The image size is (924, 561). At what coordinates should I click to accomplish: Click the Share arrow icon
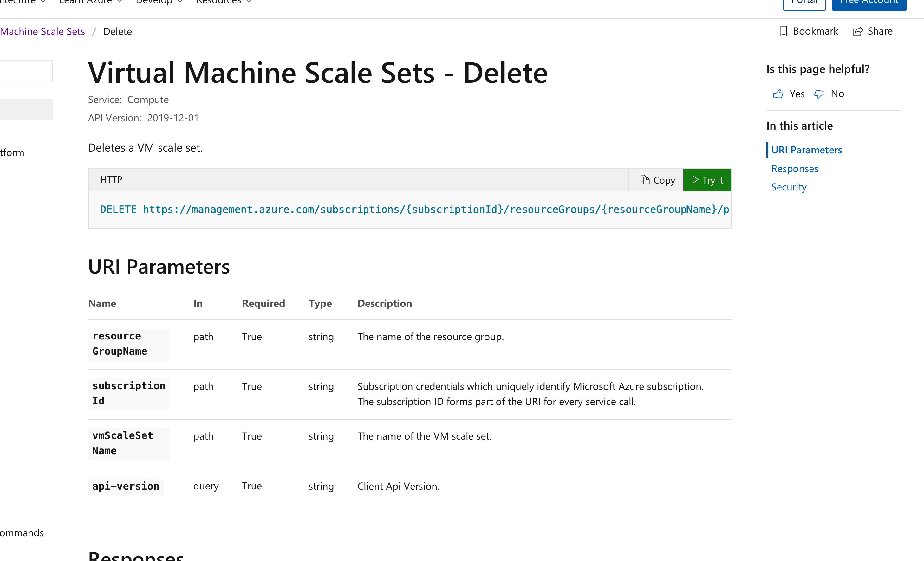click(x=858, y=31)
